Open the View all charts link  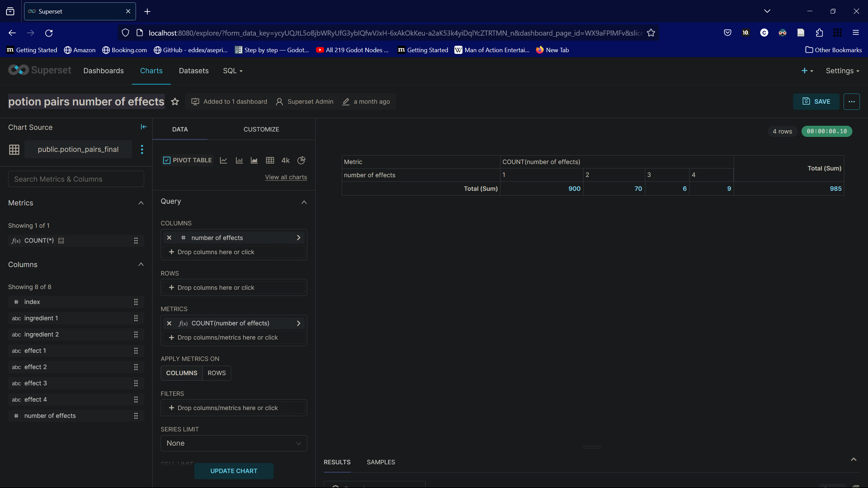pyautogui.click(x=286, y=177)
